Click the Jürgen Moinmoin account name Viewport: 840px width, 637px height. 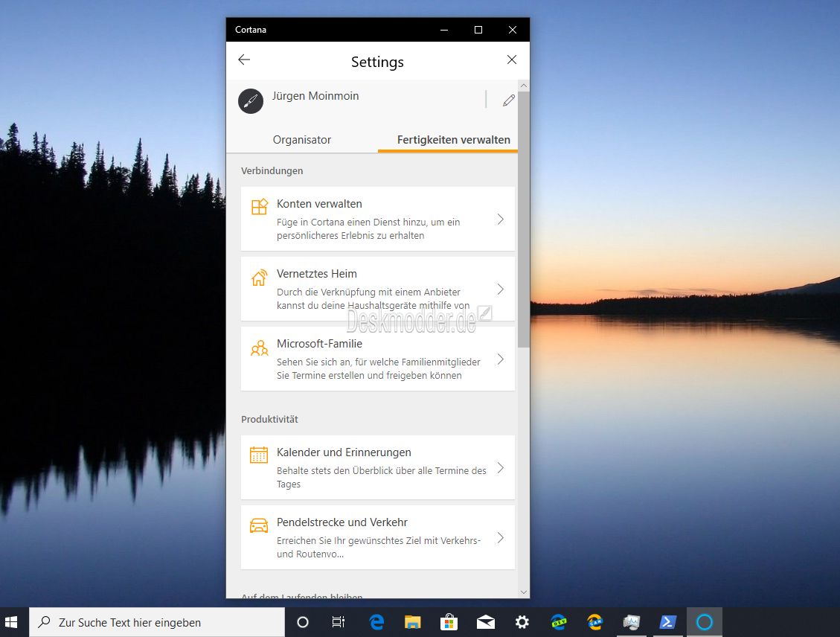click(315, 96)
